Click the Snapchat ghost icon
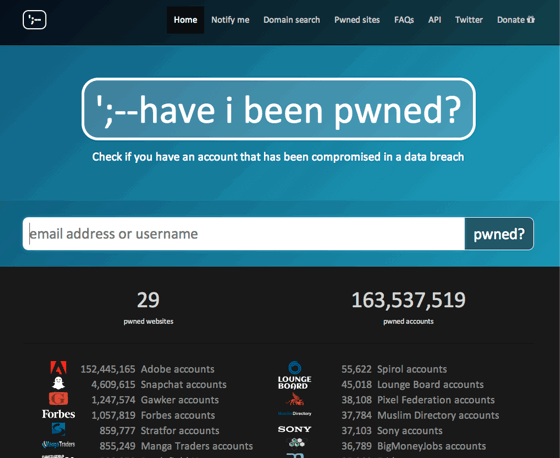560x458 pixels. [59, 383]
